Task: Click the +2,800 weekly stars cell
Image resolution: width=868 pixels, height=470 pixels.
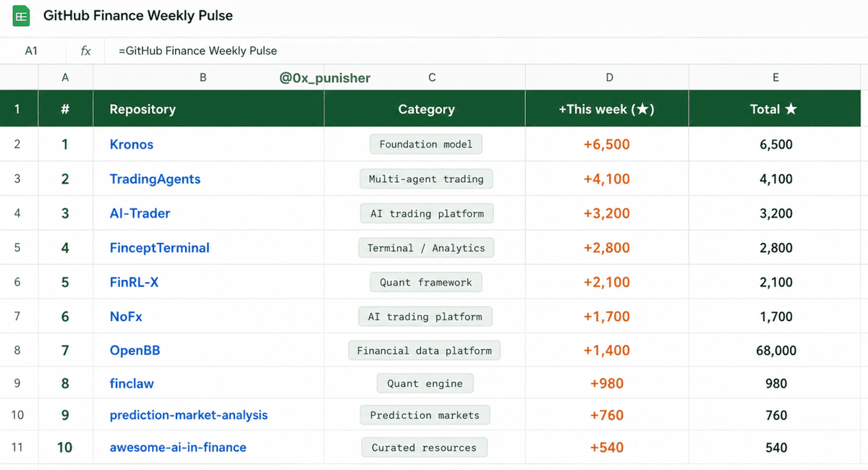Action: point(607,248)
